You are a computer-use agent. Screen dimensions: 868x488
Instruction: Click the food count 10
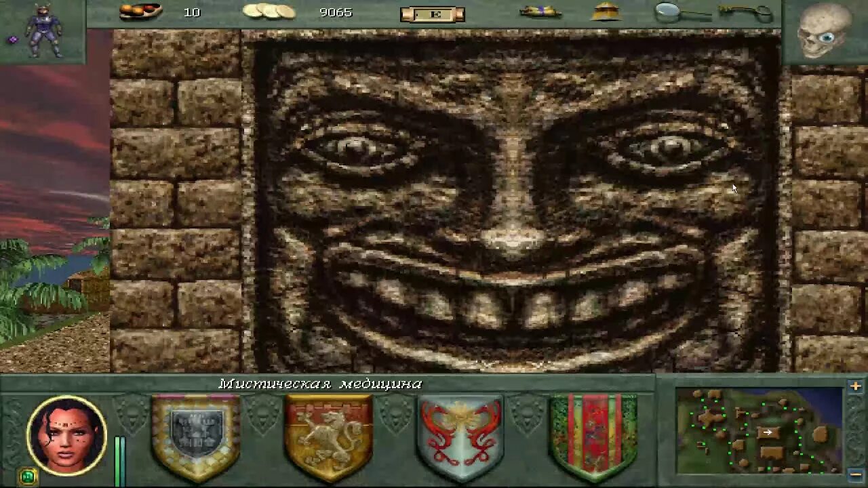(192, 12)
